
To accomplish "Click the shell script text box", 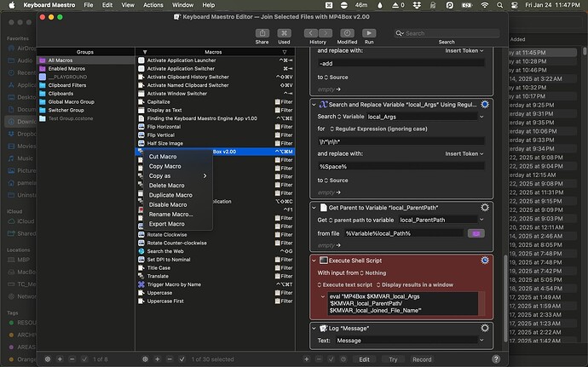I will pyautogui.click(x=403, y=303).
